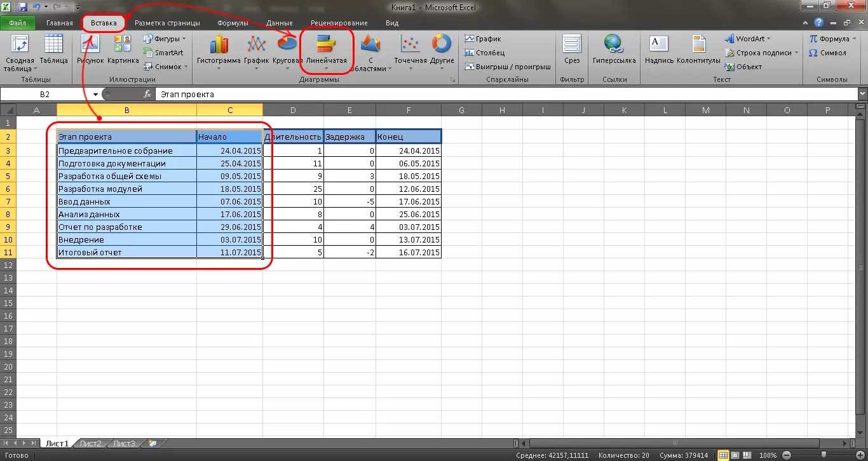Screen dimensions: 868x461
Task: Insert a Точечная scatter chart
Action: 410,50
